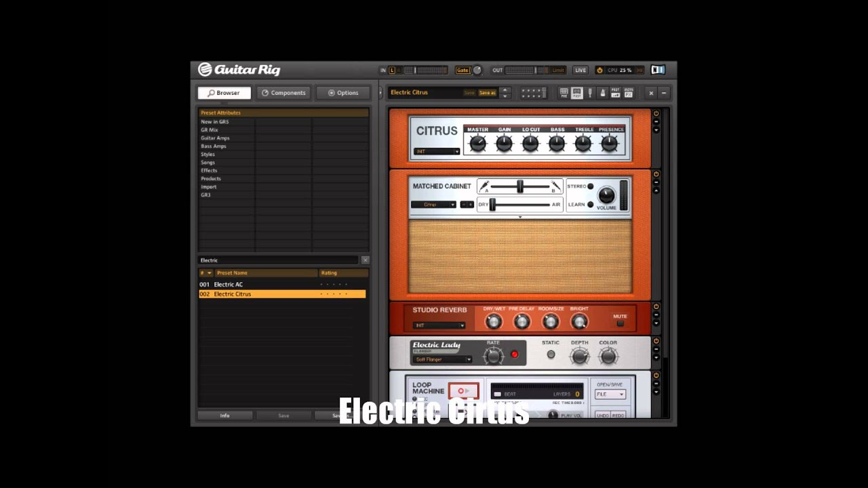Toggle the Citrus amp power button
Image resolution: width=868 pixels, height=488 pixels.
656,113
